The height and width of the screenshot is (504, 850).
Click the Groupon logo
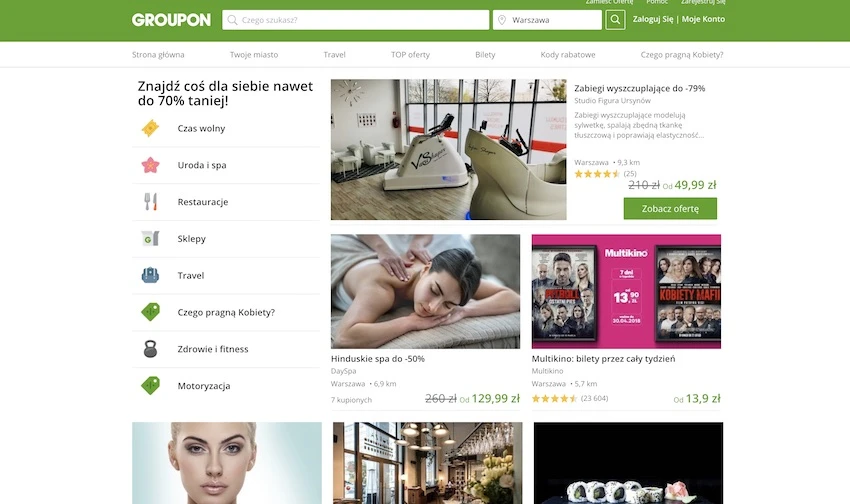point(171,20)
